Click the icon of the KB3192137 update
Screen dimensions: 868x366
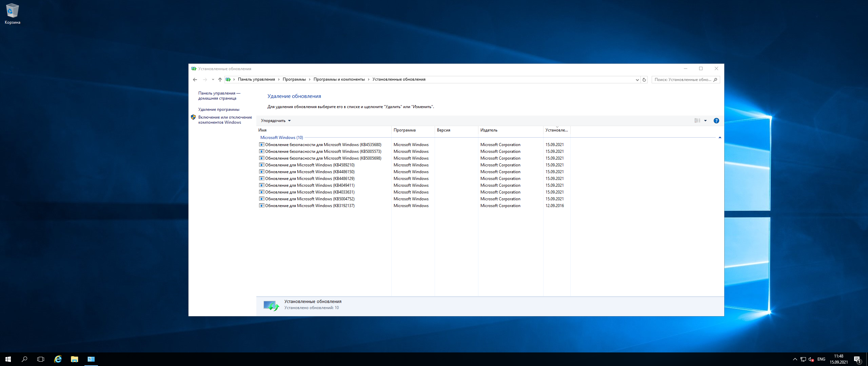tap(262, 206)
